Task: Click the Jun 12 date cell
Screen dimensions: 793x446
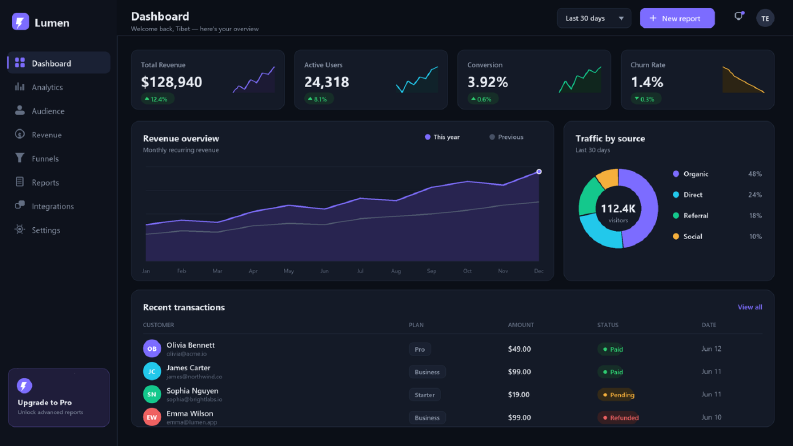Action: [711, 348]
